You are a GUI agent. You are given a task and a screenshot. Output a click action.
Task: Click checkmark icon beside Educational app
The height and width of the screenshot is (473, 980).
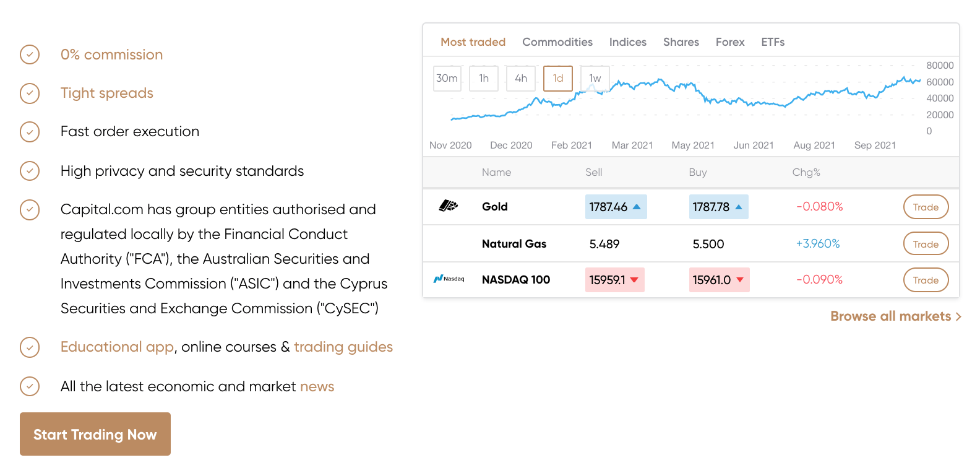[30, 347]
